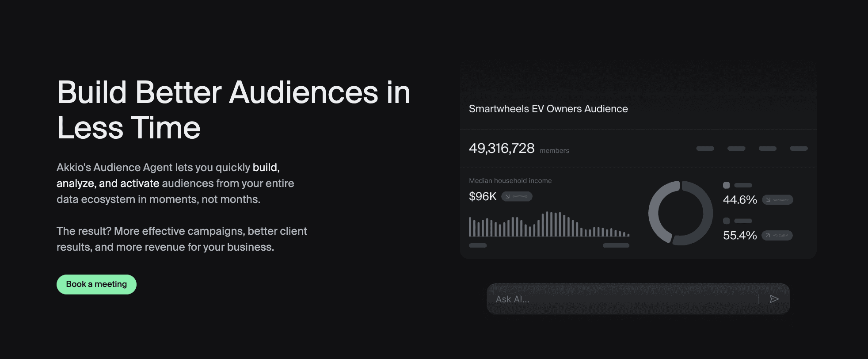Click the $96K trend down badge

coord(517,196)
